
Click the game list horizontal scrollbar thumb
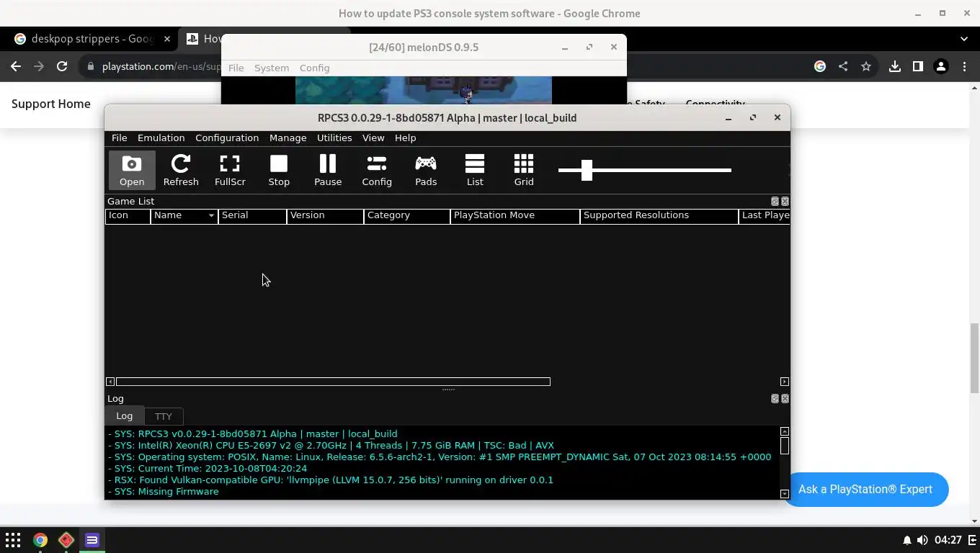tap(333, 382)
